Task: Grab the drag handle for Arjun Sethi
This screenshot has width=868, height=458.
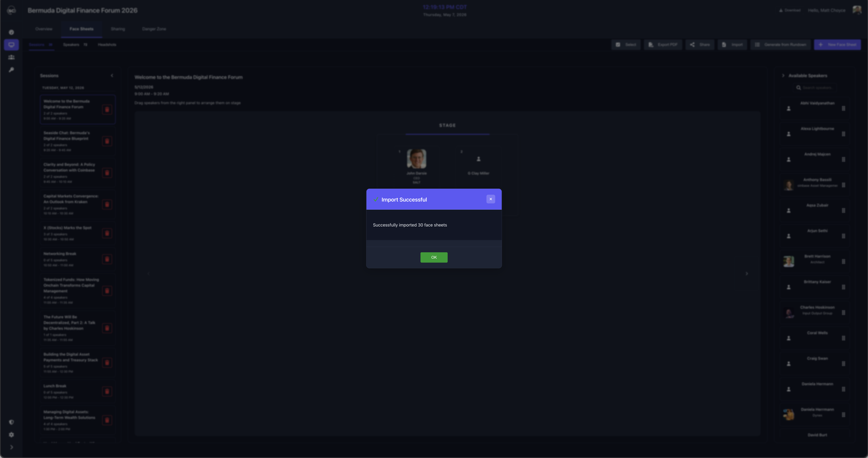Action: click(843, 236)
